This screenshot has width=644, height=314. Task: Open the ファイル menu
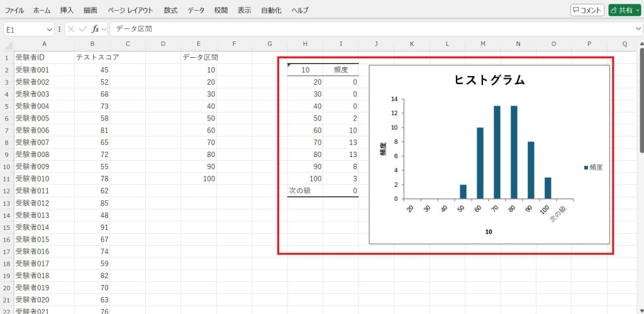[15, 11]
